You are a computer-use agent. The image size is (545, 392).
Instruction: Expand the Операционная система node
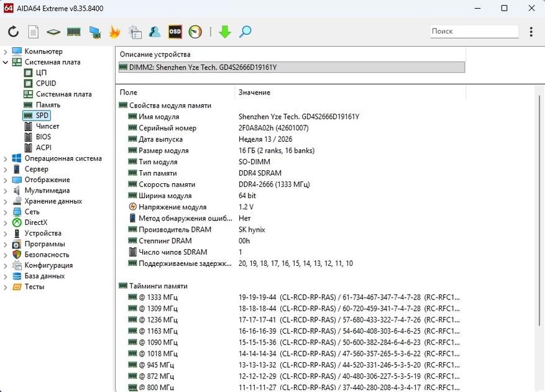(x=5, y=159)
